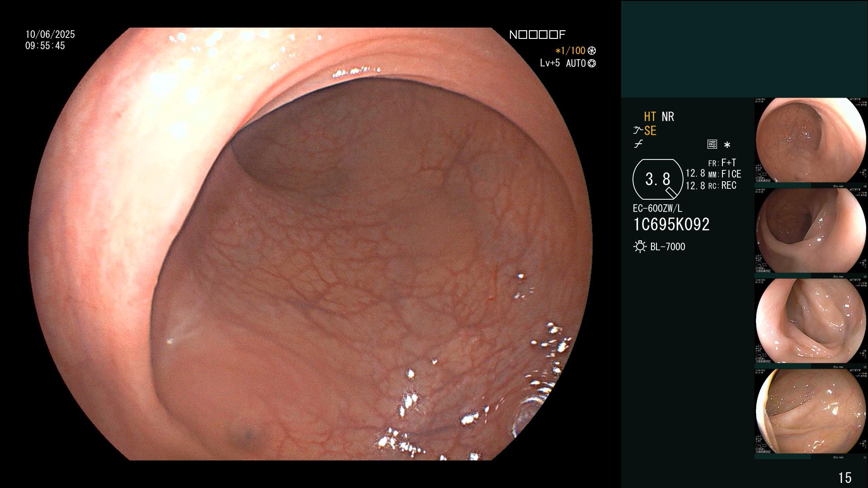The width and height of the screenshot is (868, 488).
Task: Click the structure enhancement curve icon
Action: coord(638,131)
